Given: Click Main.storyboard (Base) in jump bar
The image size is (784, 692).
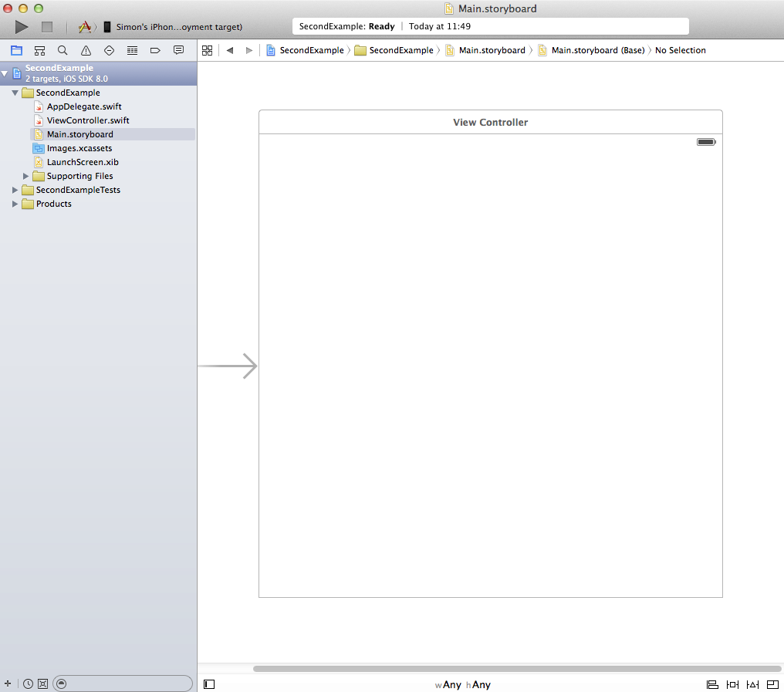Looking at the screenshot, I should click(x=592, y=50).
